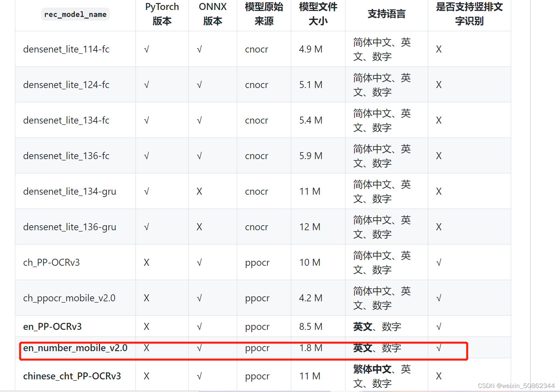Click the ppocr source in ch_PP-OCRv3 row
This screenshot has height=392, width=560.
tap(257, 263)
